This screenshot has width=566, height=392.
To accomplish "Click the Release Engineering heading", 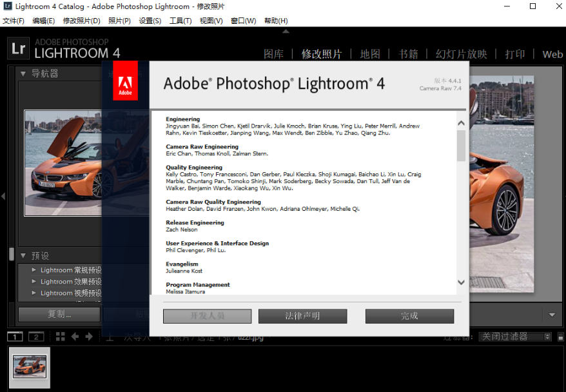I will point(195,222).
